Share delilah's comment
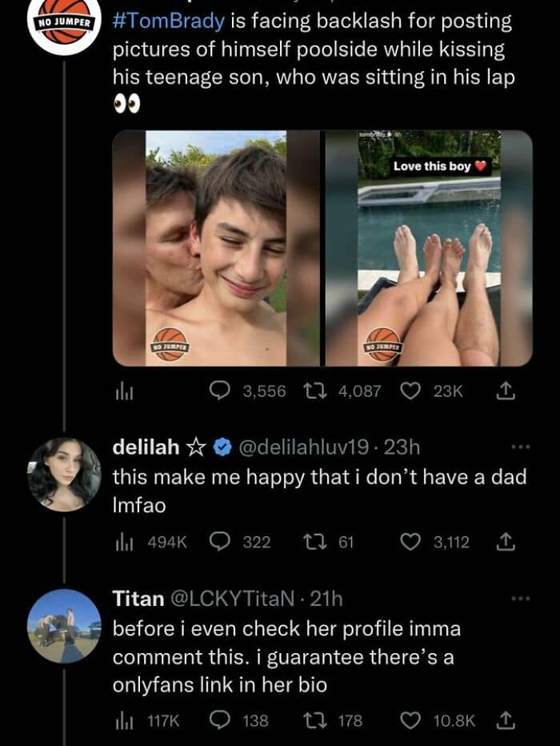 (x=504, y=542)
